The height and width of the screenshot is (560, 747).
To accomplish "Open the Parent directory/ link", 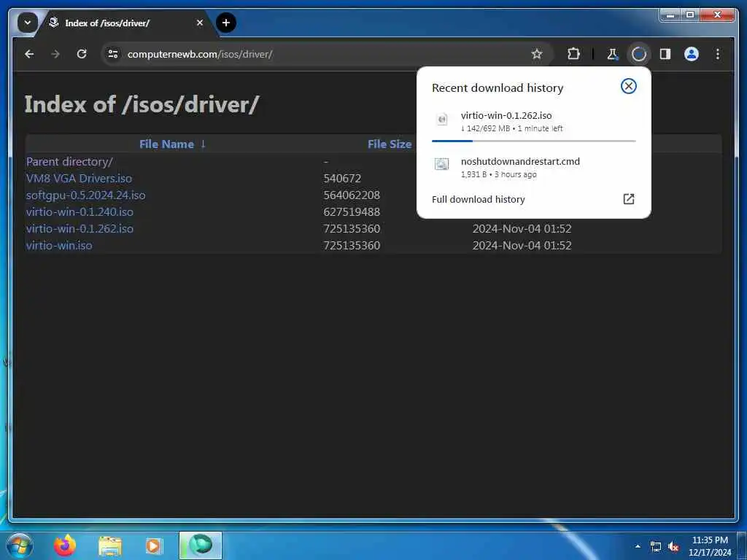I will pyautogui.click(x=69, y=162).
